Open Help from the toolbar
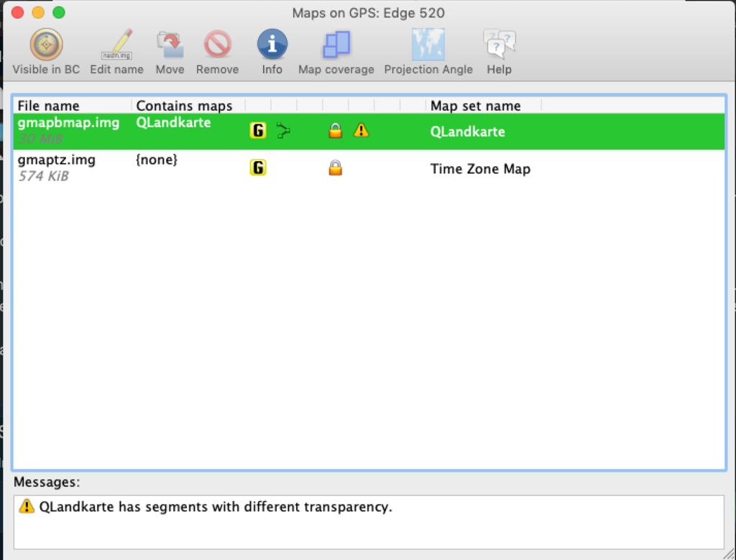This screenshot has height=560, width=736. pos(499,45)
